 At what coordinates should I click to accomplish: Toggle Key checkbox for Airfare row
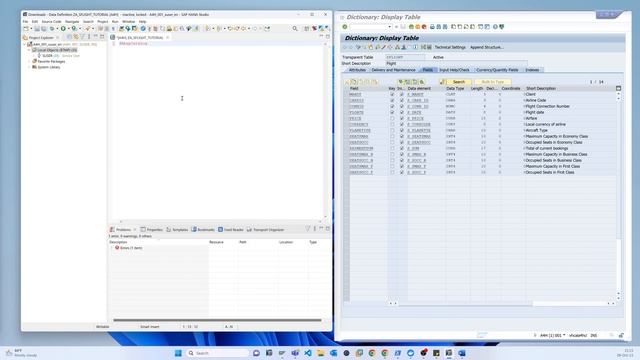coord(392,118)
